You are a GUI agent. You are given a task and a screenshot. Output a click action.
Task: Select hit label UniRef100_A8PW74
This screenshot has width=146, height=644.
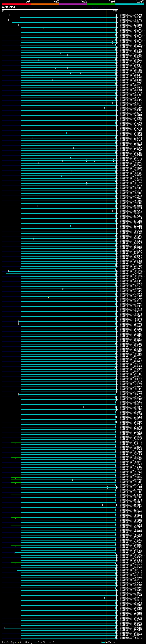tap(131, 309)
